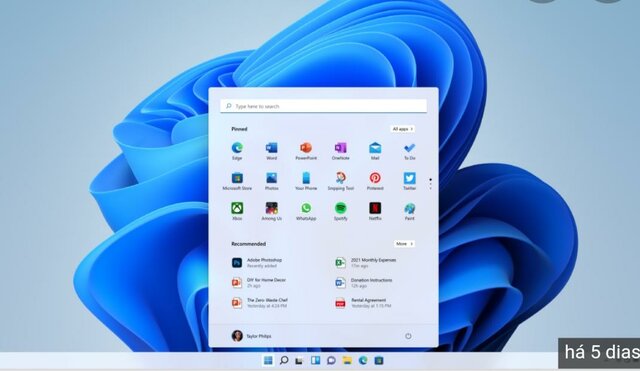Open the Paint app
The image size is (640, 371).
(409, 211)
